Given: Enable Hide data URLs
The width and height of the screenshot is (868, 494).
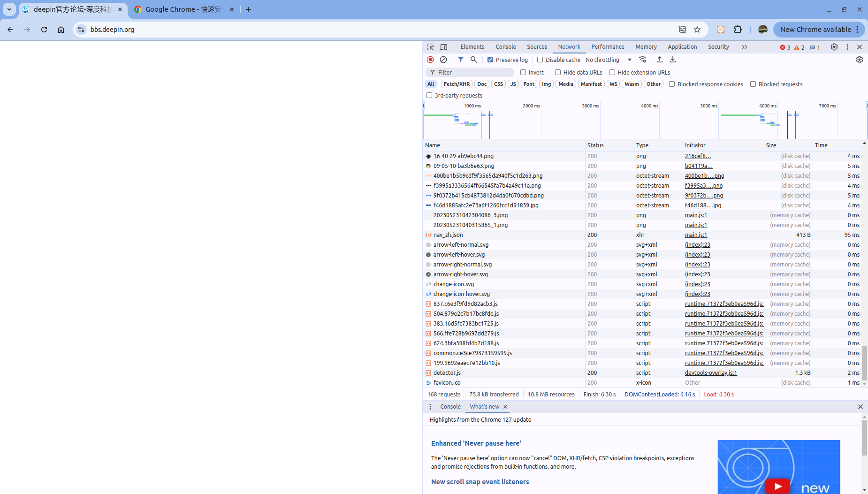Looking at the screenshot, I should (558, 72).
